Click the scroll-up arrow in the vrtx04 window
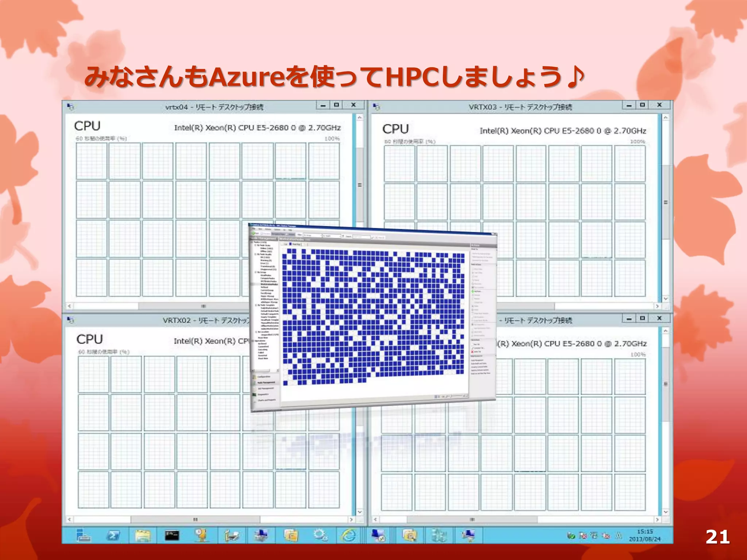The height and width of the screenshot is (560, 747). click(x=360, y=117)
